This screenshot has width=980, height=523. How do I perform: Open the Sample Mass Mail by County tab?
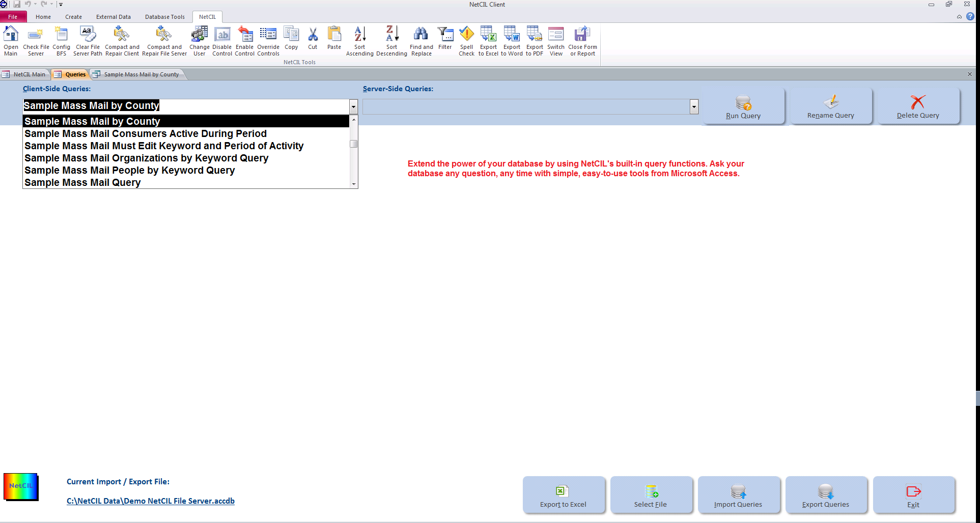[x=141, y=74]
